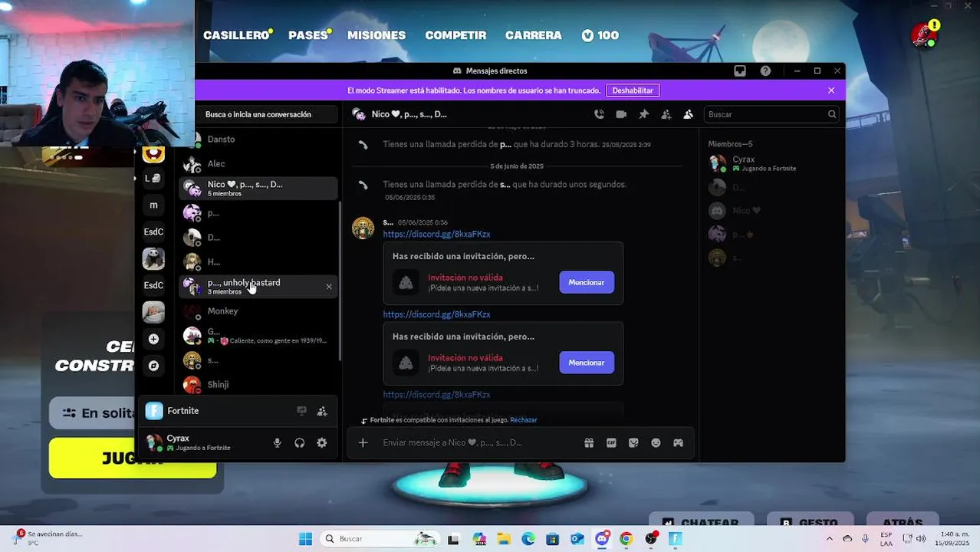Open File Explorer from the taskbar
Image resolution: width=980 pixels, height=552 pixels.
[x=504, y=539]
